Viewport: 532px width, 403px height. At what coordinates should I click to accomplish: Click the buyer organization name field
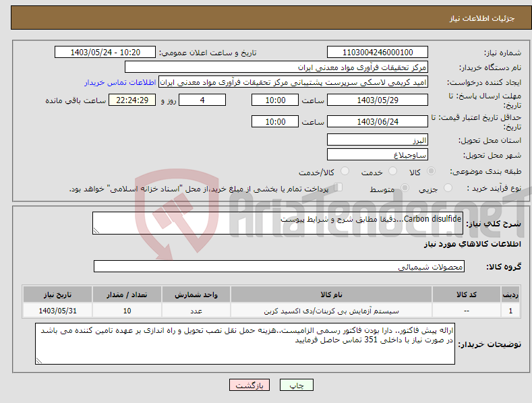click(x=276, y=67)
